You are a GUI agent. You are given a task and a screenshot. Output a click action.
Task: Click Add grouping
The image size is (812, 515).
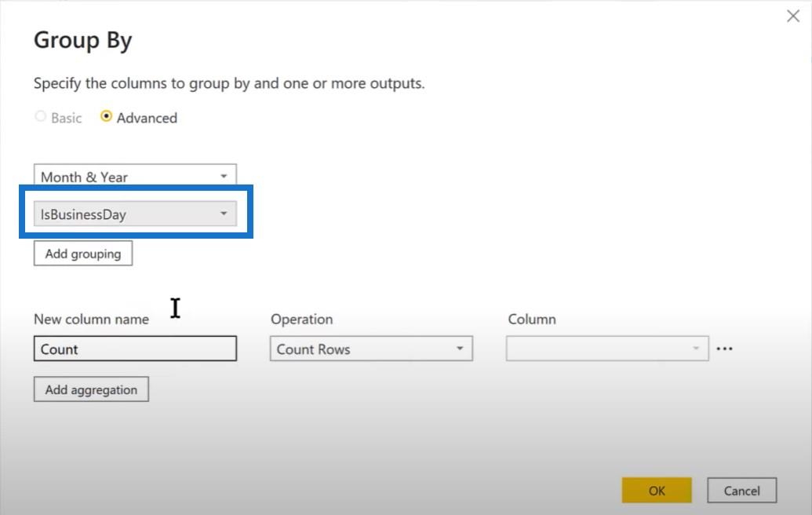83,254
